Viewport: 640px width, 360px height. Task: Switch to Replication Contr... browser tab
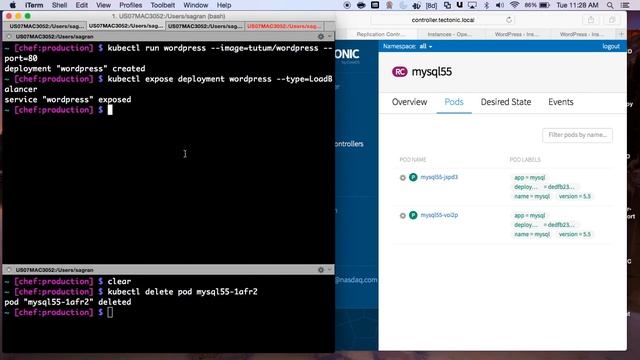click(380, 34)
